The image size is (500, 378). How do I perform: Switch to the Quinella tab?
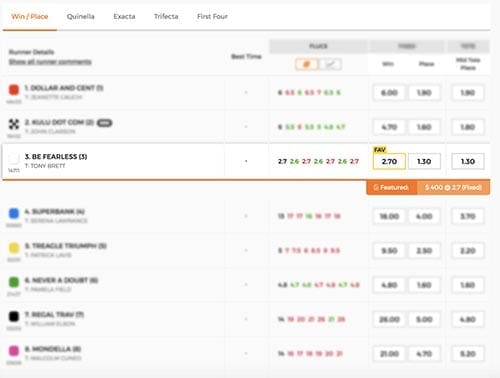(x=80, y=16)
